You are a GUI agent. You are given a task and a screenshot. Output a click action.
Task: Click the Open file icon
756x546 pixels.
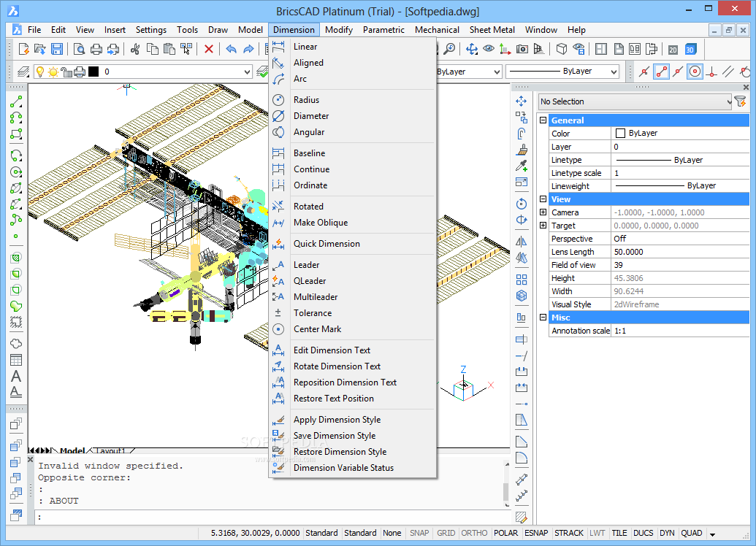39,49
